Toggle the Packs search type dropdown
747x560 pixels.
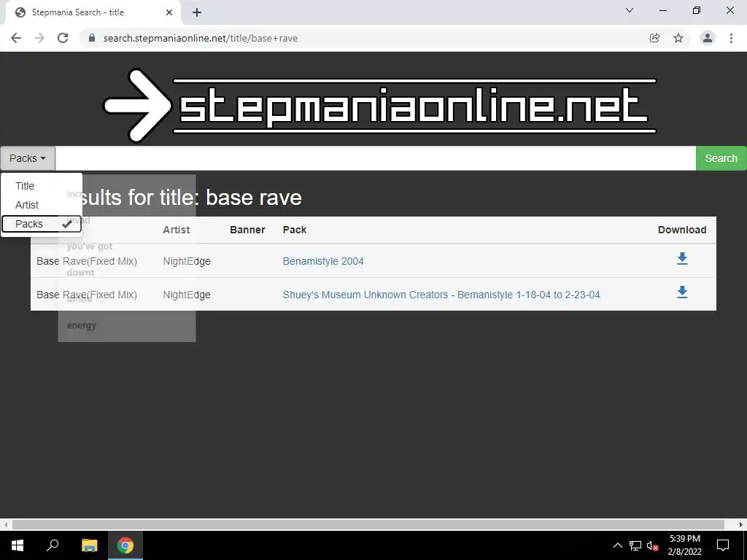click(x=28, y=158)
